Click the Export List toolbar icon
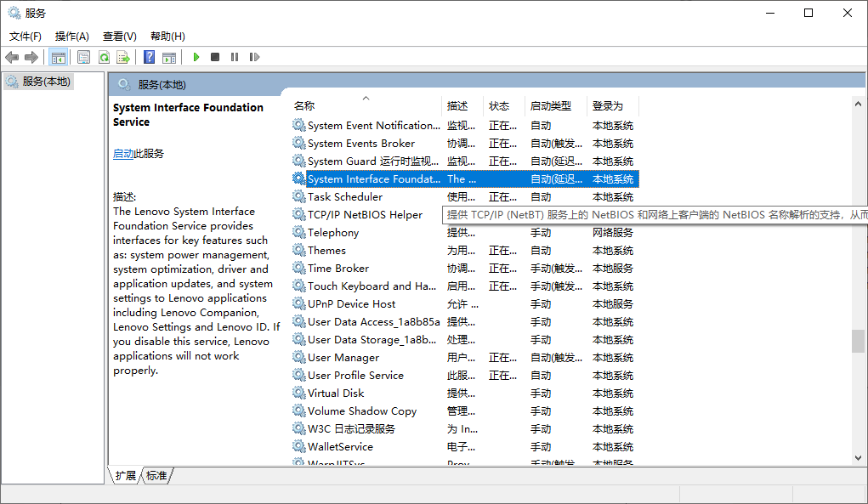 click(124, 57)
